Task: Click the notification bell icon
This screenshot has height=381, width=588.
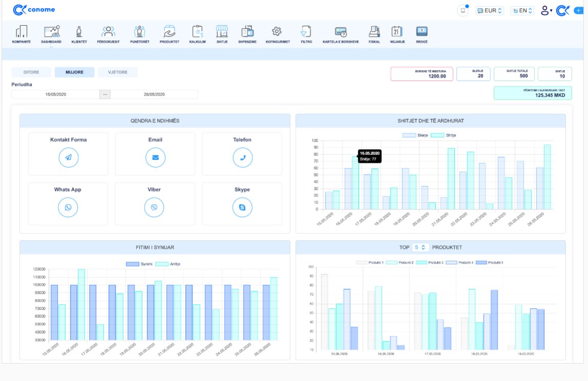Action: tap(463, 10)
